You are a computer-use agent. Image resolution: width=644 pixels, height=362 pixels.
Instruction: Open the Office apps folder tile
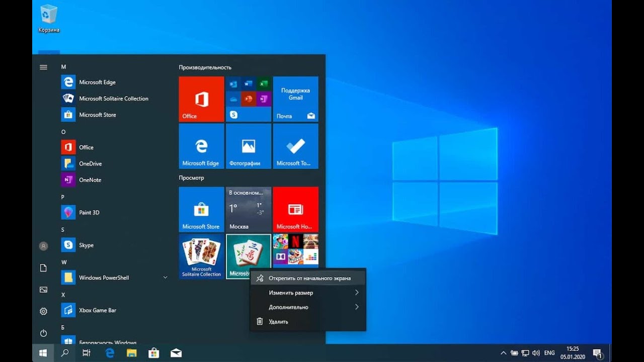click(249, 99)
